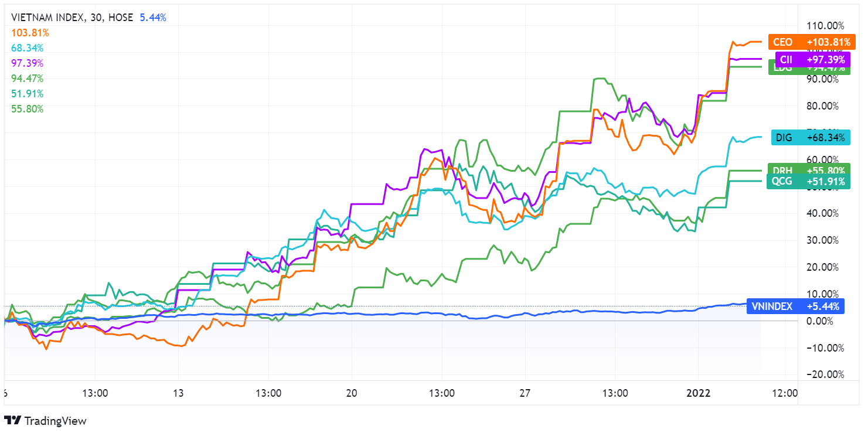Viewport: 868px width, 436px height.
Task: Select the green 94.47% legend entry
Action: (x=25, y=79)
